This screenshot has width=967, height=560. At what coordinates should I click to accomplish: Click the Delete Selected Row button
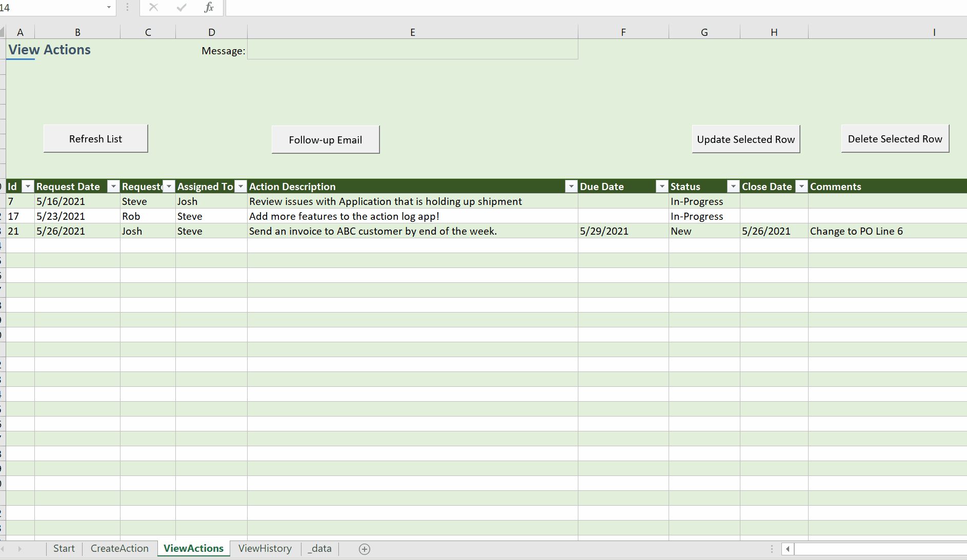pyautogui.click(x=895, y=138)
